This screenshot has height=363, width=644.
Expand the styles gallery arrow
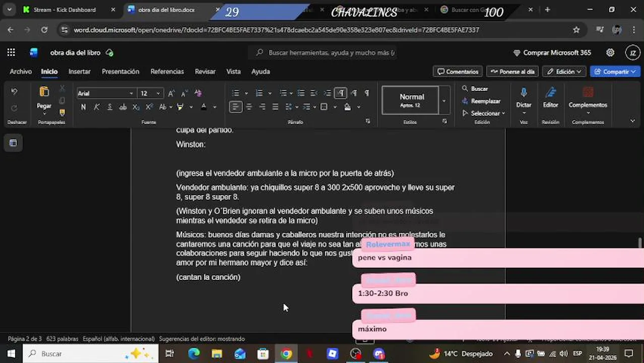pos(444,100)
